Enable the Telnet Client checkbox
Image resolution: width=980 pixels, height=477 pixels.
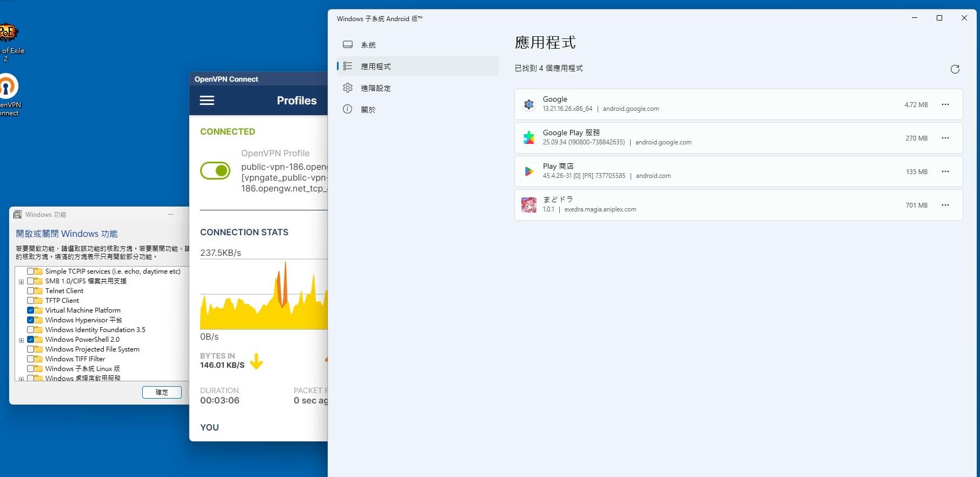(30, 291)
